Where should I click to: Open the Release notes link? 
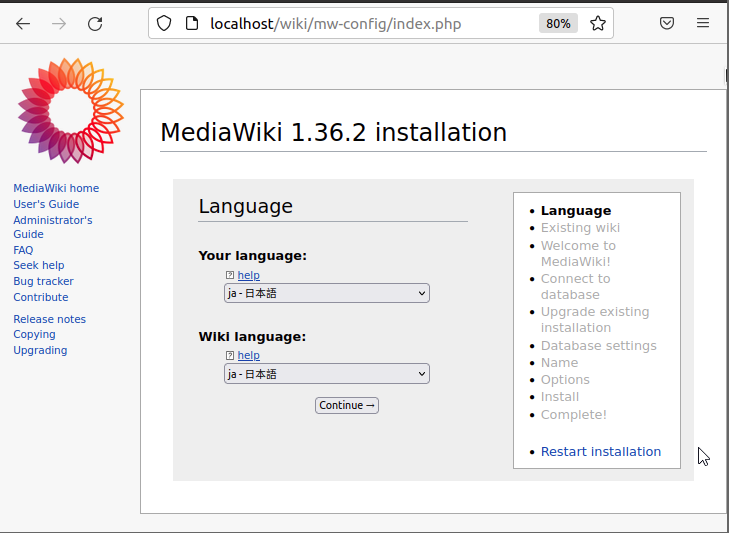[49, 319]
